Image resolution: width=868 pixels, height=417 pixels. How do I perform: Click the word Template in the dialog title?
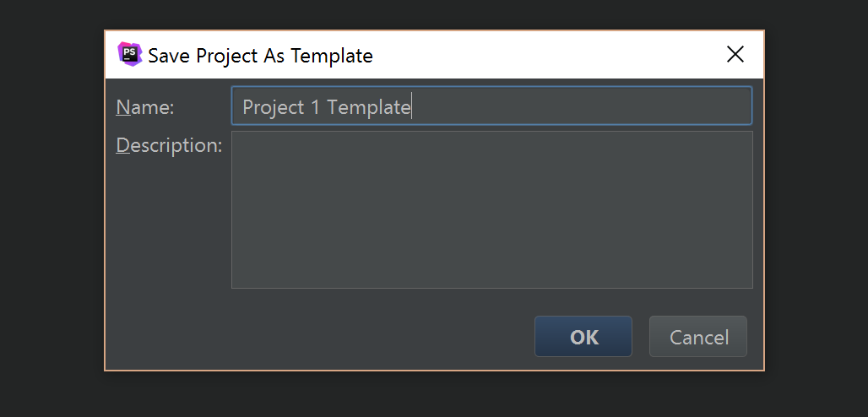click(332, 56)
